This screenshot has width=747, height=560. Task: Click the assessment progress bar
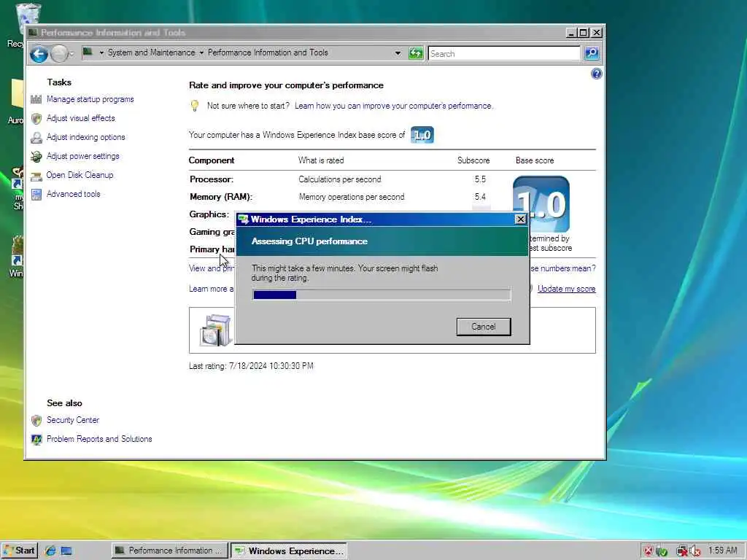382,295
